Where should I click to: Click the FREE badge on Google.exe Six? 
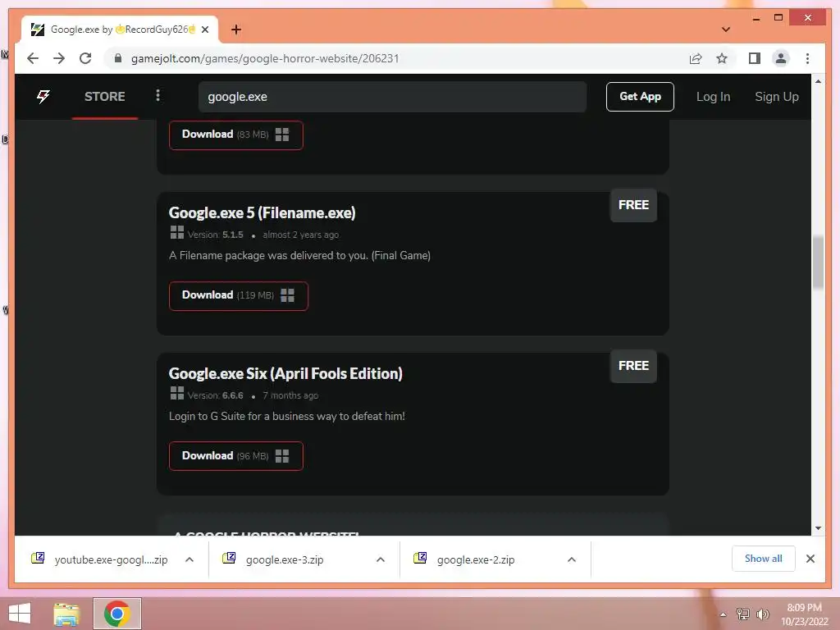click(x=633, y=365)
